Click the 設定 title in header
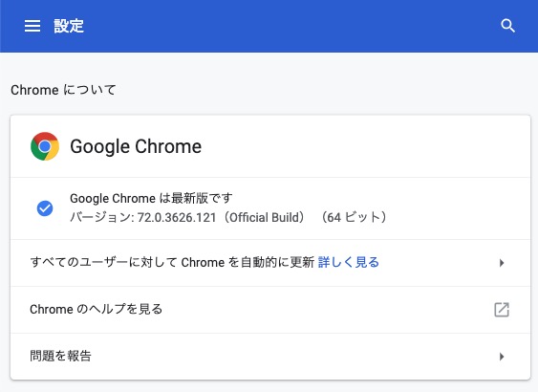538x392 pixels. click(x=69, y=26)
